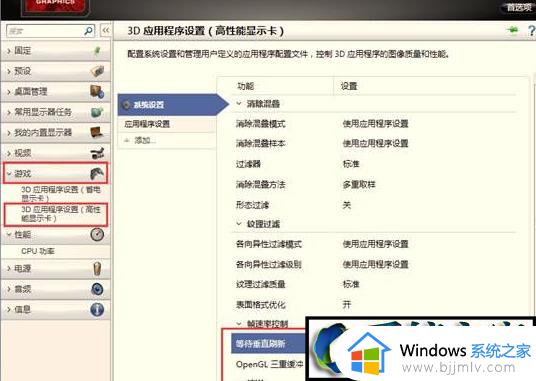This screenshot has height=381, width=536.
Task: Click the 开 value for 表面格式优化
Action: click(347, 304)
